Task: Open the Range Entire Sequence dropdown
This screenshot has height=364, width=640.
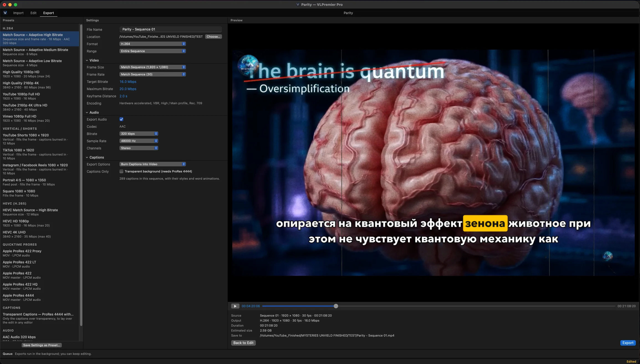Action: point(152,51)
